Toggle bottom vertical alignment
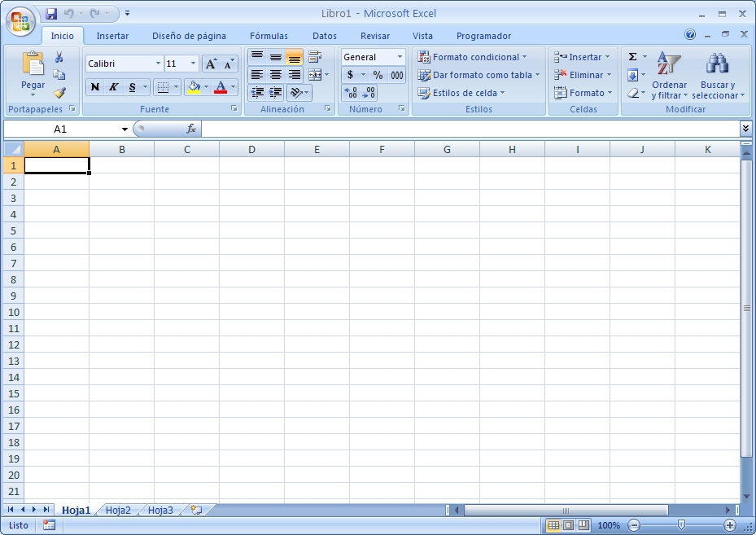The width and height of the screenshot is (756, 535). point(294,57)
